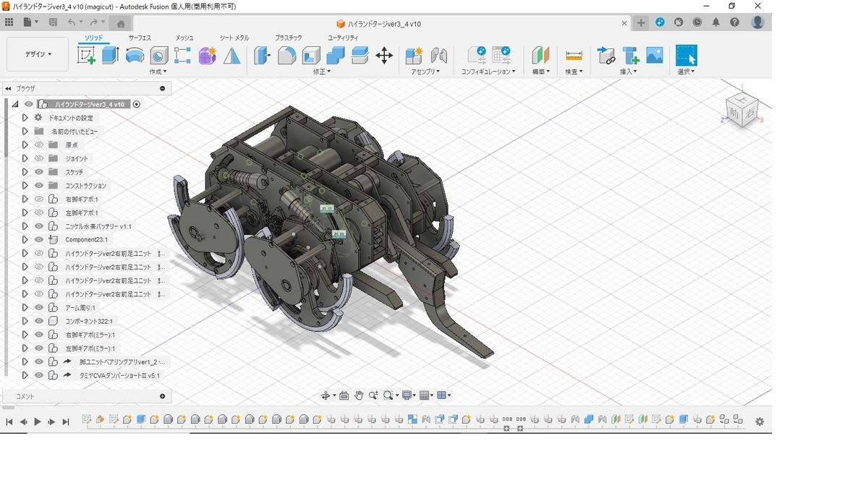
Task: Open the 作成 panel menu
Action: 158,72
